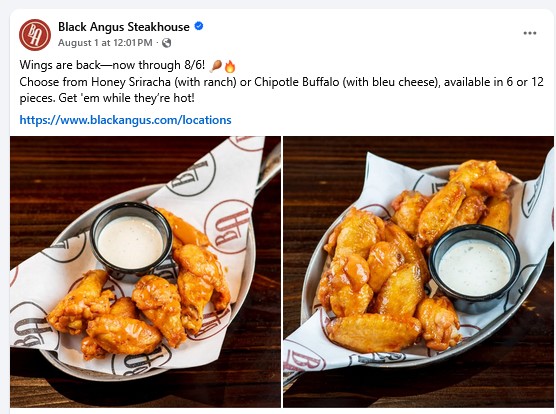The height and width of the screenshot is (414, 556).
Task: Visit the Black Angus Steakhouse page name
Action: tap(124, 27)
